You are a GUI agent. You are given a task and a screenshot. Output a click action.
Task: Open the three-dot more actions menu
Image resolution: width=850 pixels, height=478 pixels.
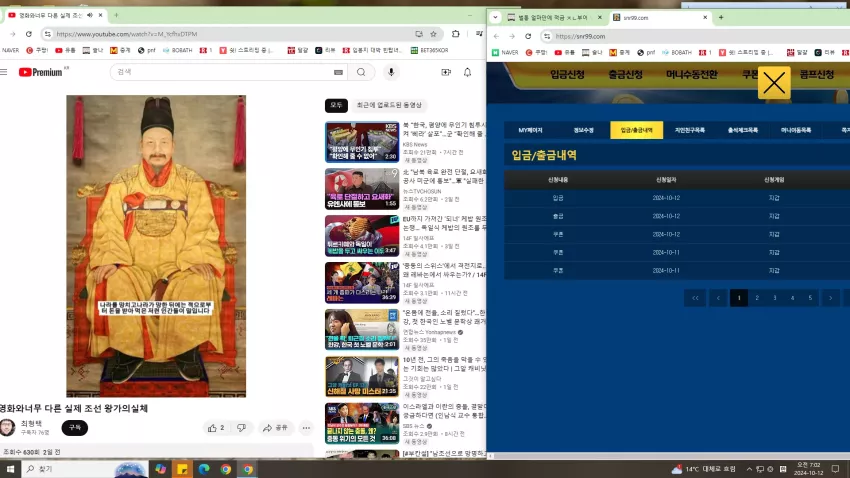point(306,428)
